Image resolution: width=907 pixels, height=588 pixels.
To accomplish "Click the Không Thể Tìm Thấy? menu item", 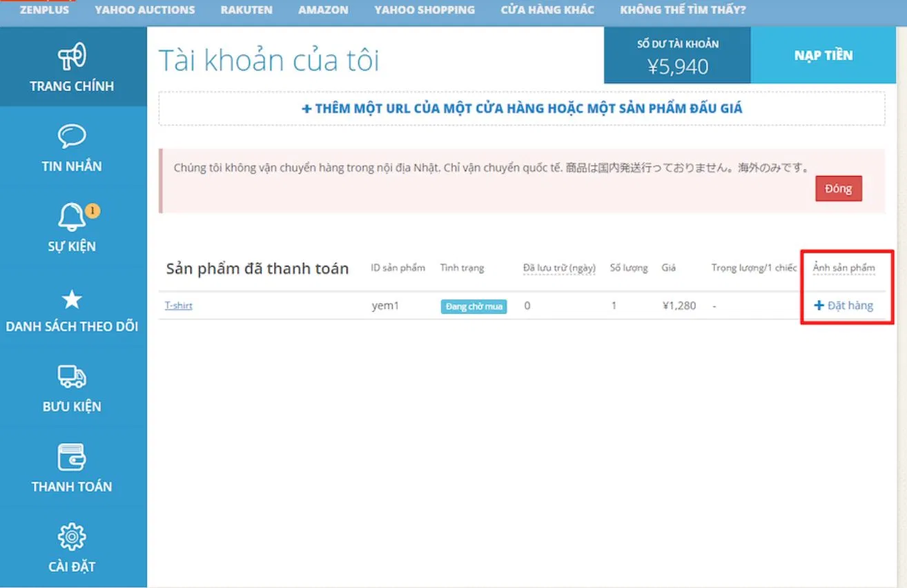I will click(683, 10).
